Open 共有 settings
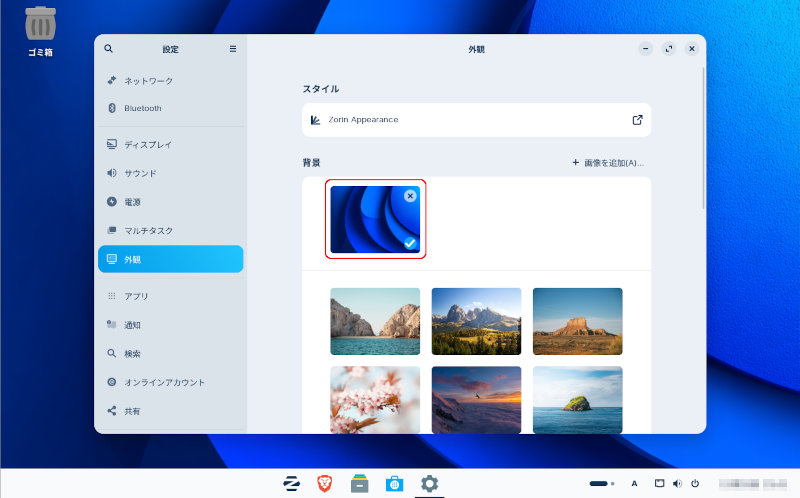The width and height of the screenshot is (800, 498). click(170, 411)
